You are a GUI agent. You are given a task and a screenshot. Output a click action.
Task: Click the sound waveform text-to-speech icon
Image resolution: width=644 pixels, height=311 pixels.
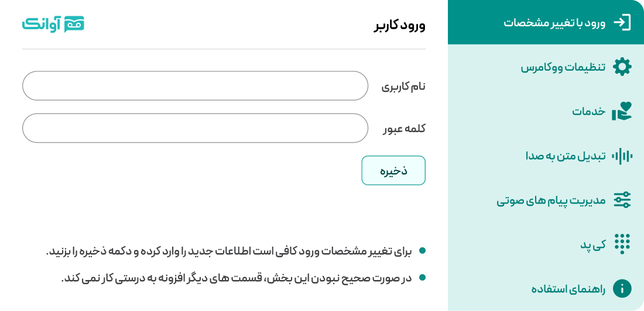pos(622,156)
